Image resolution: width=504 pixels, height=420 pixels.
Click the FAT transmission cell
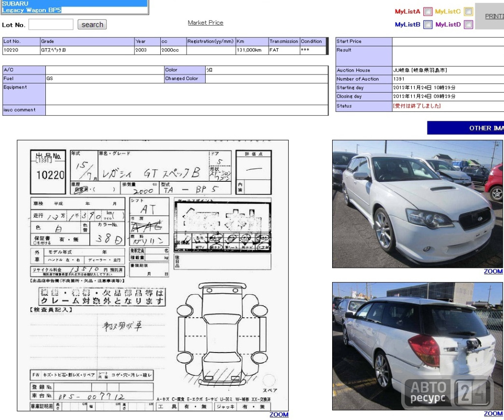pos(284,50)
